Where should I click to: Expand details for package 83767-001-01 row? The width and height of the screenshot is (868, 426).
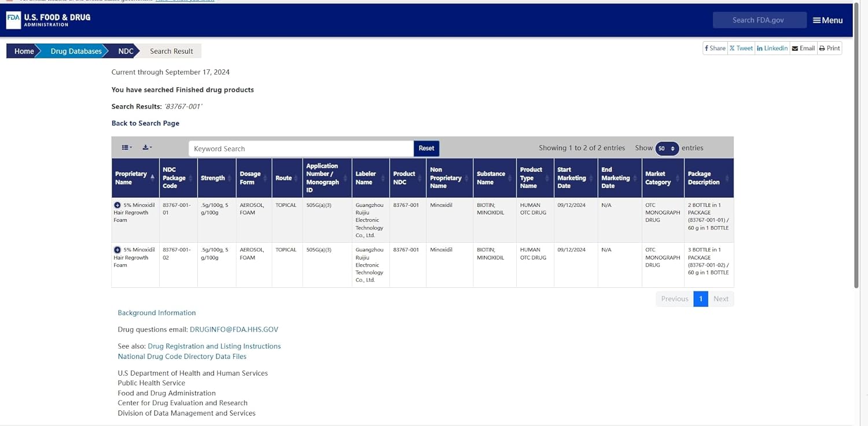(x=117, y=205)
